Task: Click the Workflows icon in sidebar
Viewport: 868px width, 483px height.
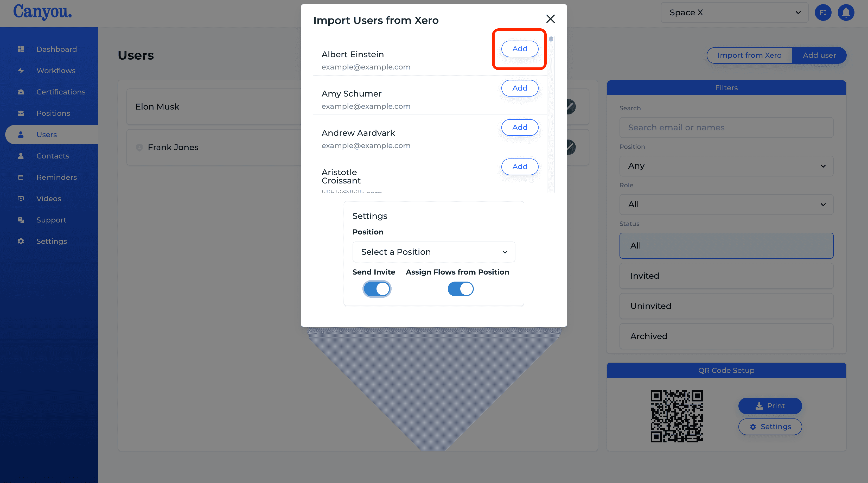Action: 20,70
